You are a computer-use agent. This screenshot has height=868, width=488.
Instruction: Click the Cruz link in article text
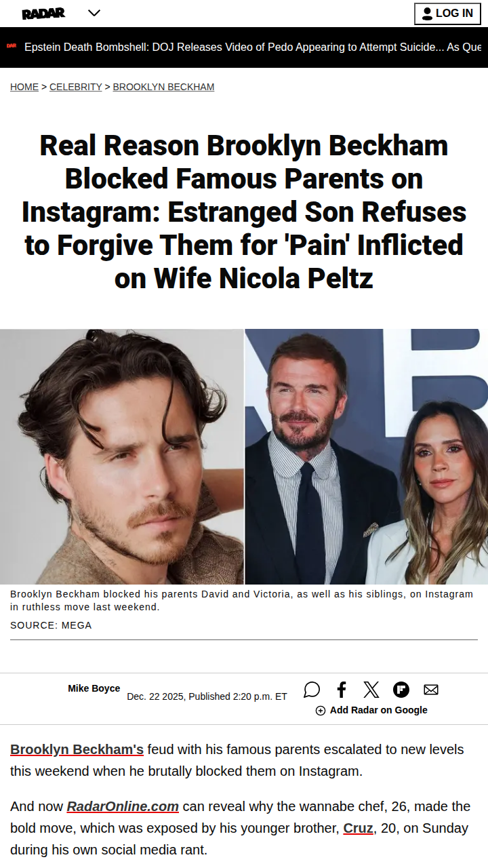[358, 828]
